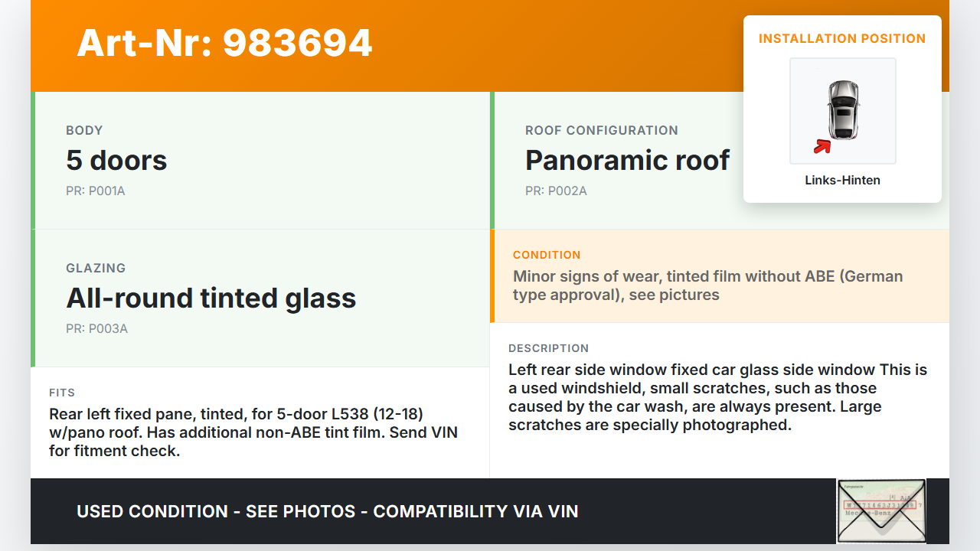Viewport: 980px width, 551px height.
Task: Click the fitment text mentioning L538
Action: point(253,432)
